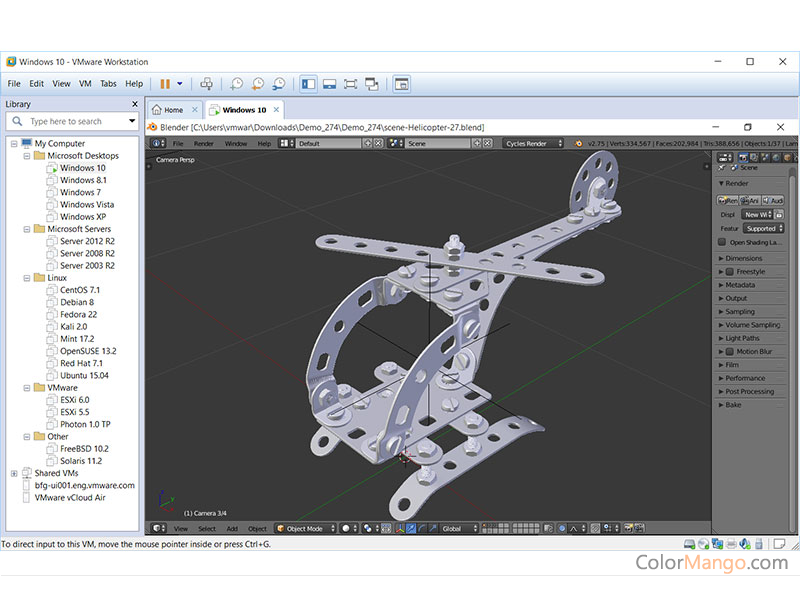Viewport: 800px width, 600px height.
Task: Toggle the Freestyle checkbox
Action: [730, 272]
